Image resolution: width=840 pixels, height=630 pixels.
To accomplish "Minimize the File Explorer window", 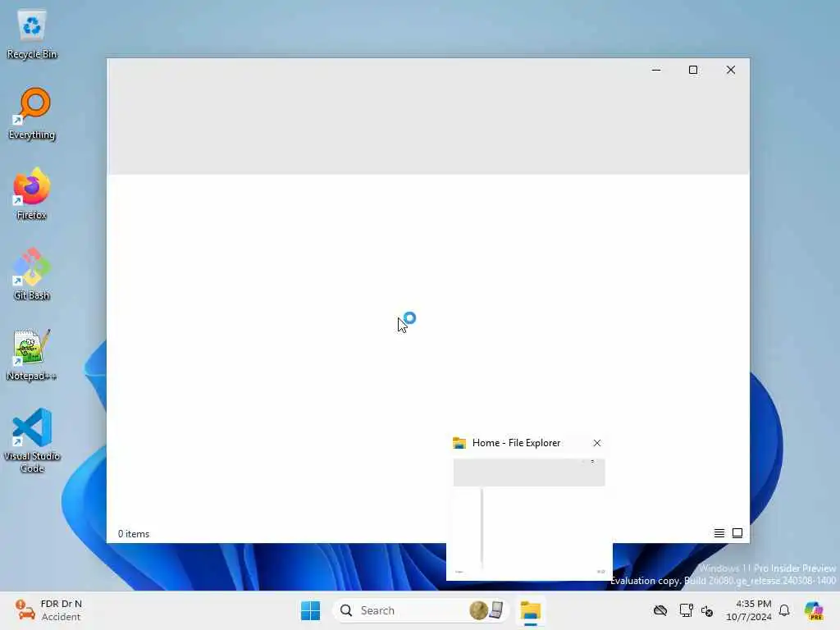I will tap(656, 70).
